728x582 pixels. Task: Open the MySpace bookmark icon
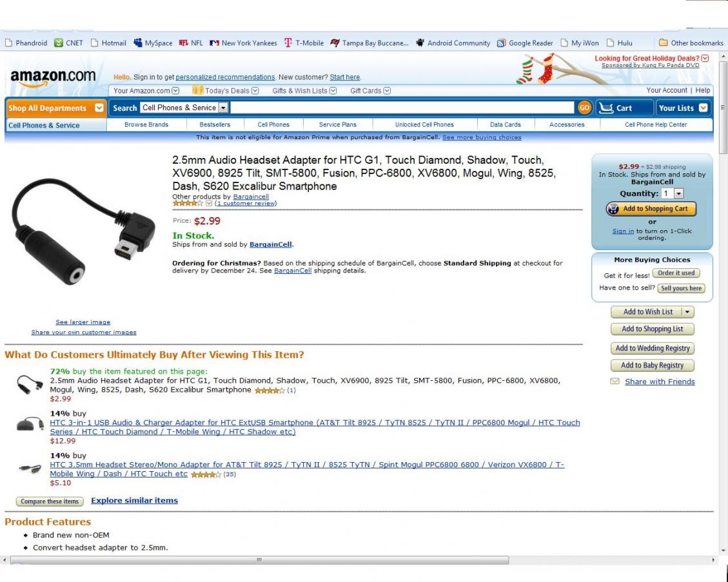point(137,43)
